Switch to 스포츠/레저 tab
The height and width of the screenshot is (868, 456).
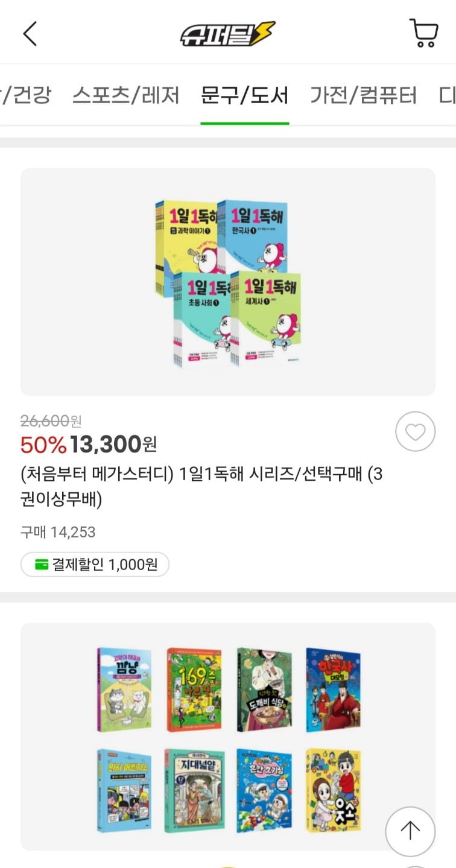click(x=125, y=95)
